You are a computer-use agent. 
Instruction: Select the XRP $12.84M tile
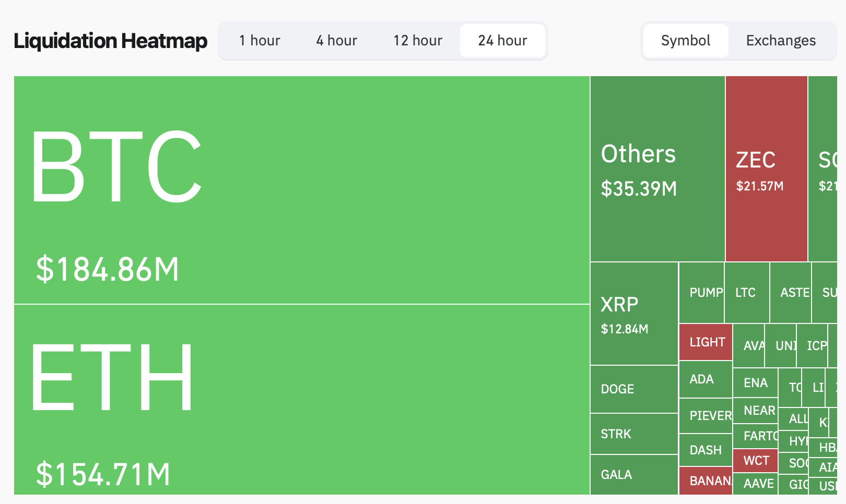(x=634, y=314)
